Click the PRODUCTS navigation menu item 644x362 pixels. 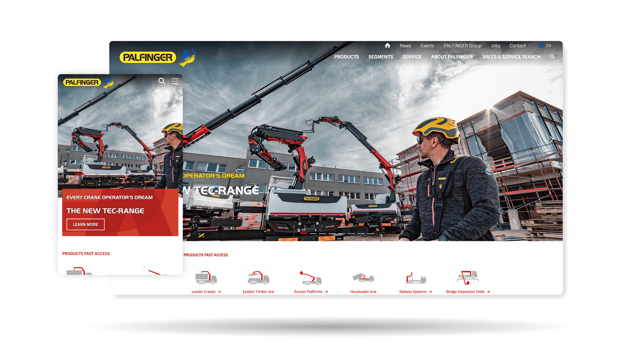click(346, 56)
